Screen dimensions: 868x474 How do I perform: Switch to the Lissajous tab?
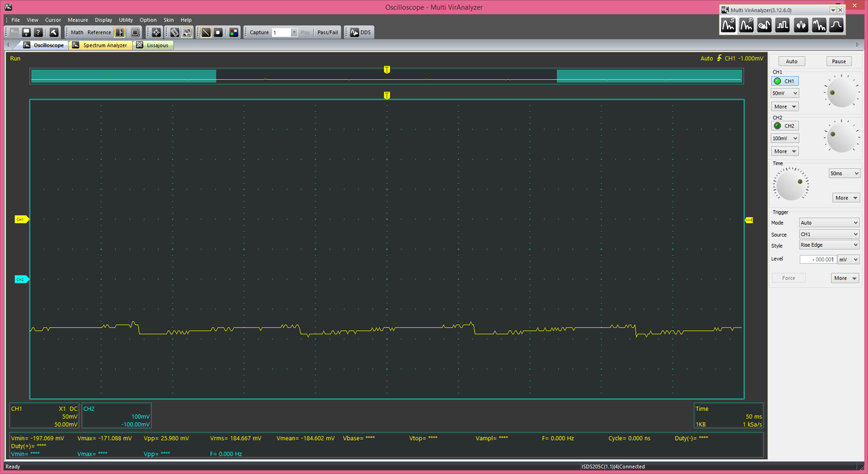point(153,45)
